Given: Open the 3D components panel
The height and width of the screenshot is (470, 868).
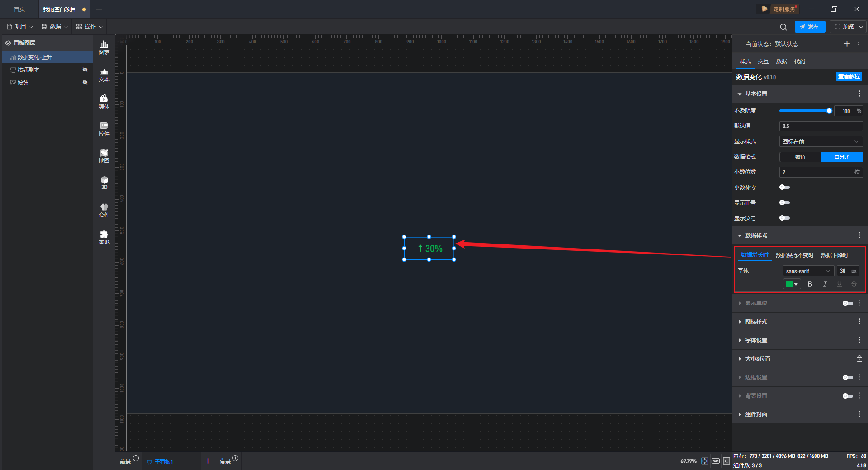Looking at the screenshot, I should 104,183.
